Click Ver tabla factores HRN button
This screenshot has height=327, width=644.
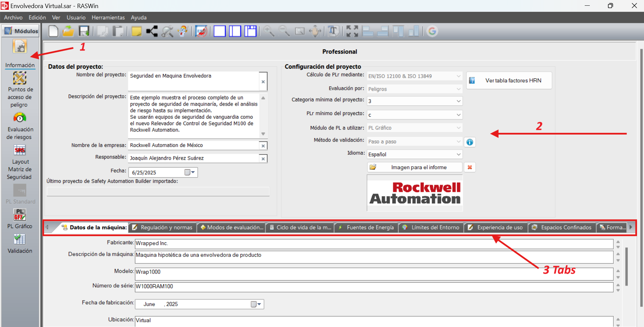tap(509, 80)
